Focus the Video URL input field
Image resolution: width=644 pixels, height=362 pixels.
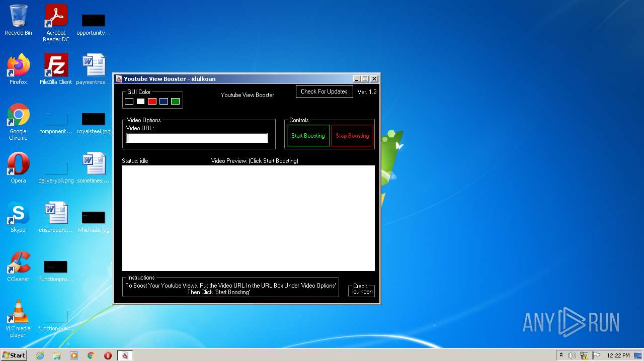tap(197, 138)
